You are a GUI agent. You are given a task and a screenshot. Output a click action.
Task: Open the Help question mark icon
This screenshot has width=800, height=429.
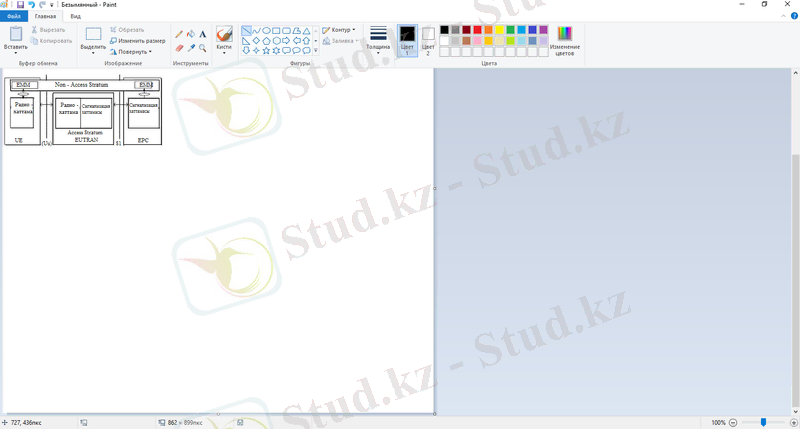point(794,16)
